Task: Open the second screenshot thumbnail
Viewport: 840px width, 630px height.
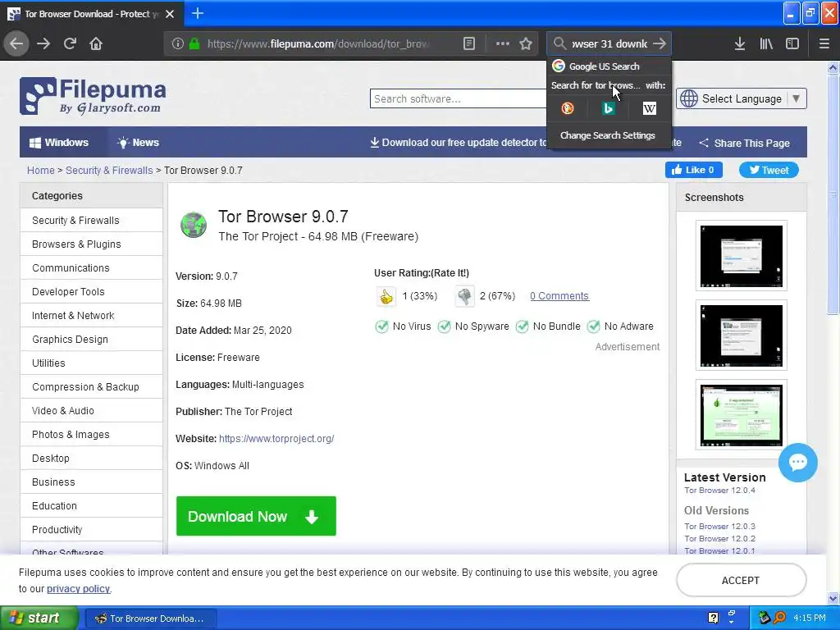Action: 741,336
